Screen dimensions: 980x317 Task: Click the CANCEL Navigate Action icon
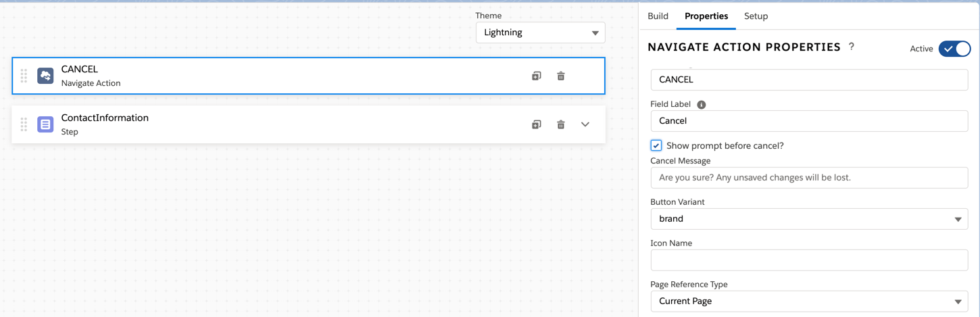[x=45, y=76]
